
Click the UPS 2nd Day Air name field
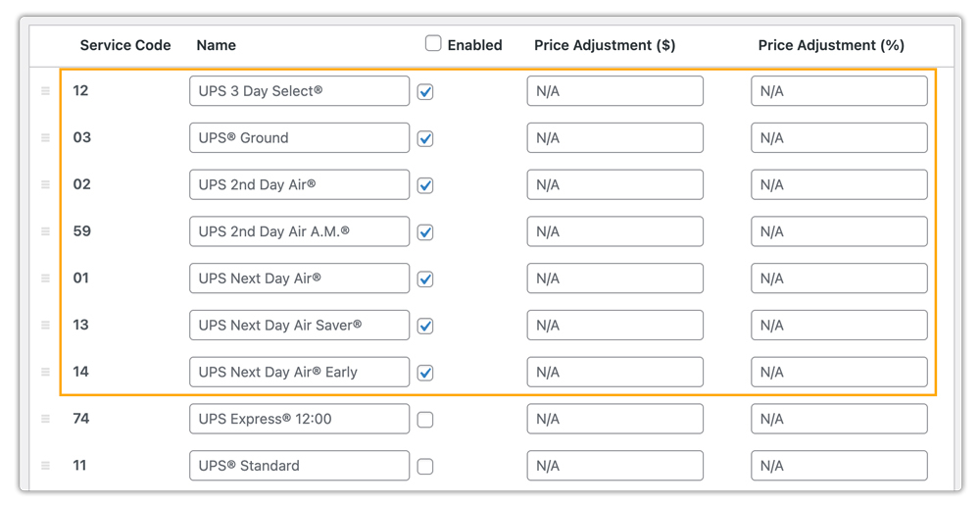299,185
